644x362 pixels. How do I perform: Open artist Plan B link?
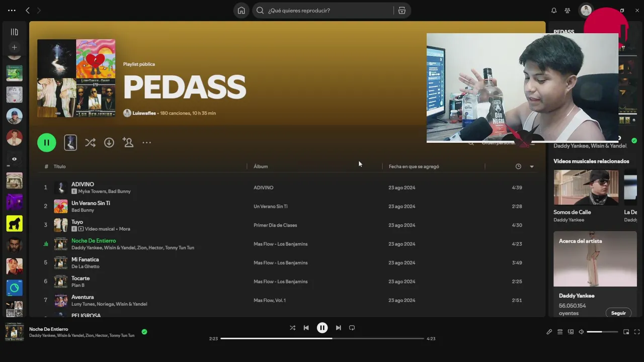coord(78,285)
